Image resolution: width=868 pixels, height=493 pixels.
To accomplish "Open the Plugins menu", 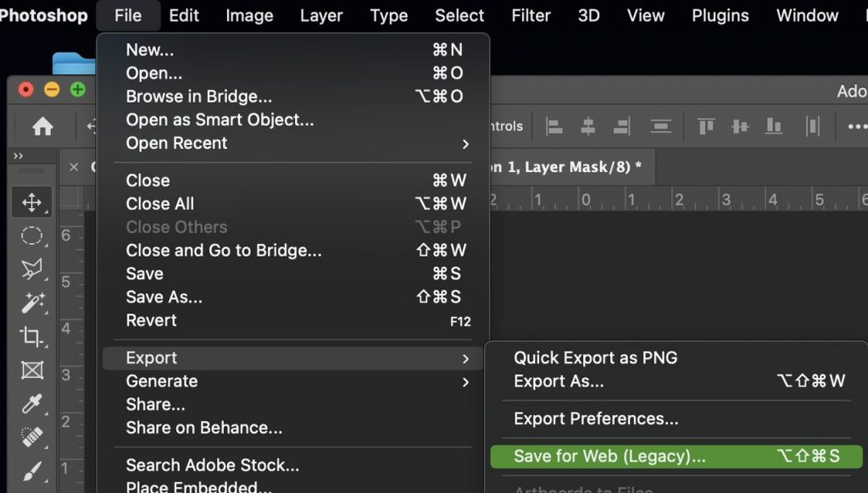I will coord(721,15).
